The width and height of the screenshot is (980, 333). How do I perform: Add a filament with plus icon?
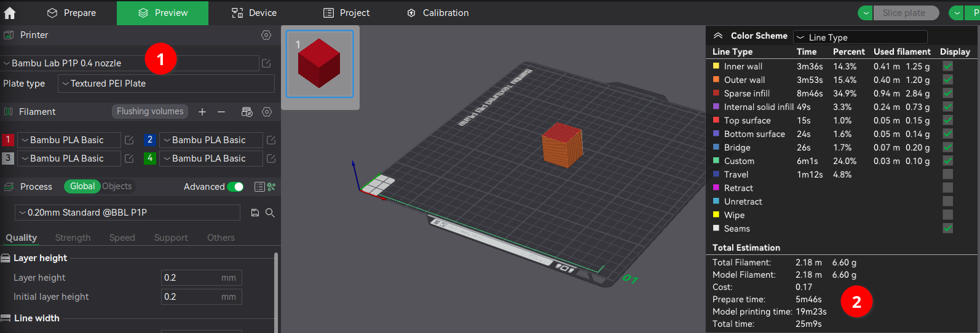point(202,112)
